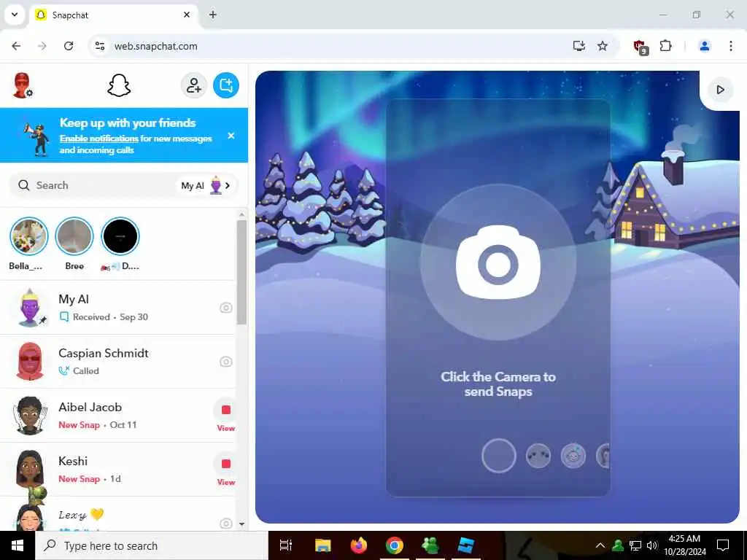Start a new chat with blue button

[226, 86]
